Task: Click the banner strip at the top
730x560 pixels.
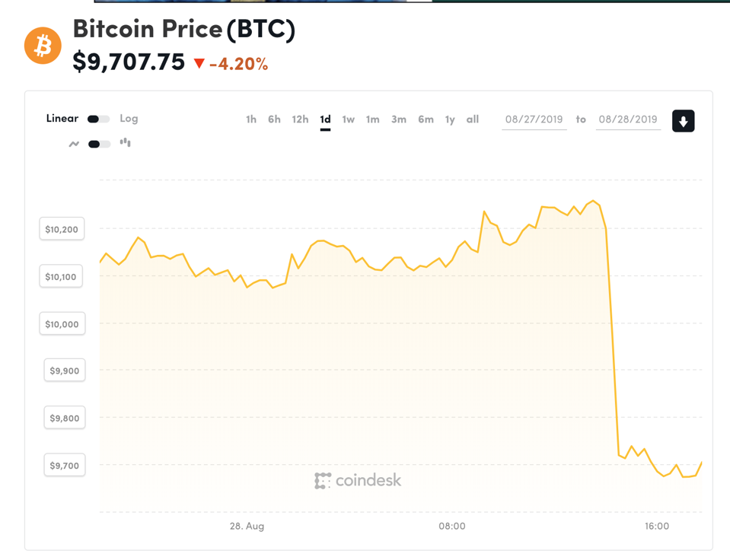Action: (x=266, y=3)
